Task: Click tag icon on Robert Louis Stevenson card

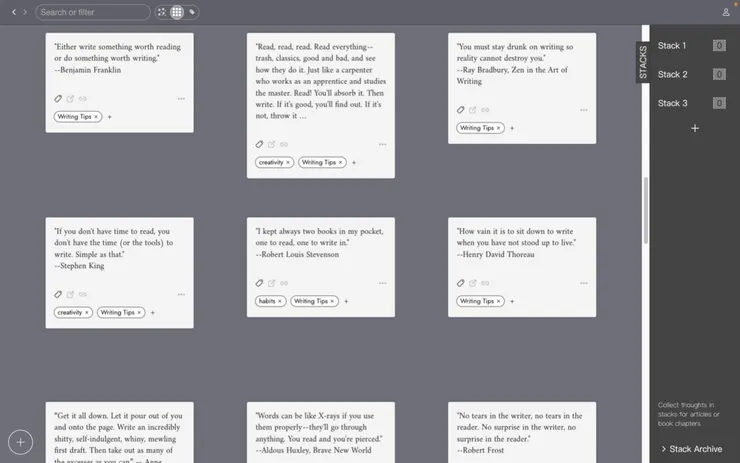Action: point(259,283)
